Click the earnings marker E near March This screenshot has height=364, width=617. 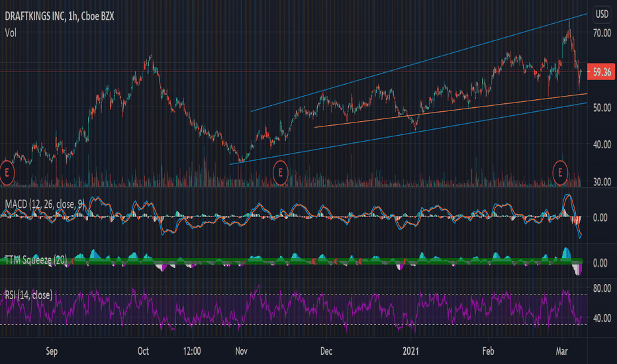click(559, 172)
